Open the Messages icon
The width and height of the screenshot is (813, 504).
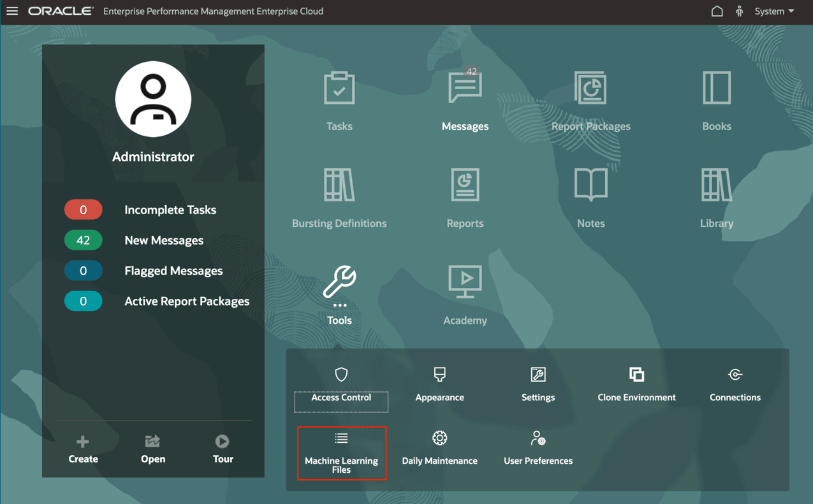pyautogui.click(x=465, y=87)
